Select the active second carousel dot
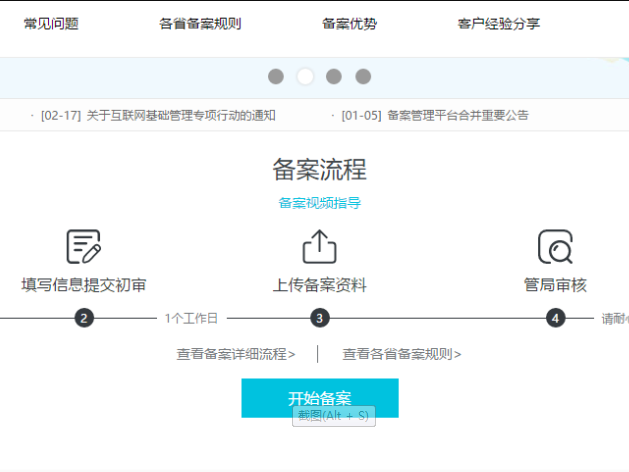The height and width of the screenshot is (472, 629). pos(305,76)
